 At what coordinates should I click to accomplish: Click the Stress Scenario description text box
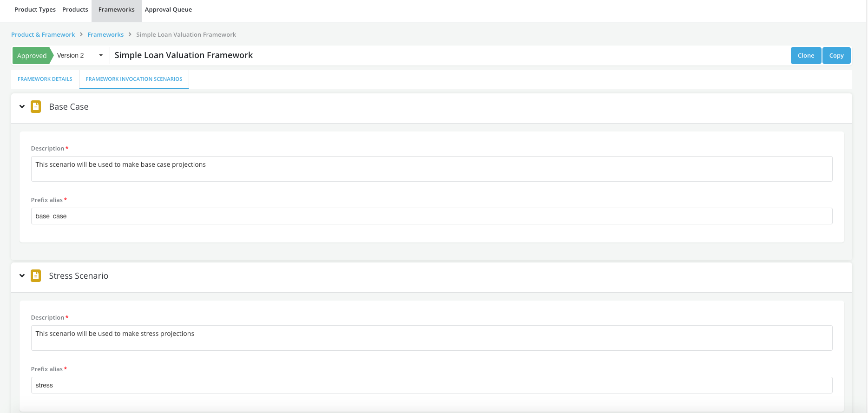pos(431,338)
